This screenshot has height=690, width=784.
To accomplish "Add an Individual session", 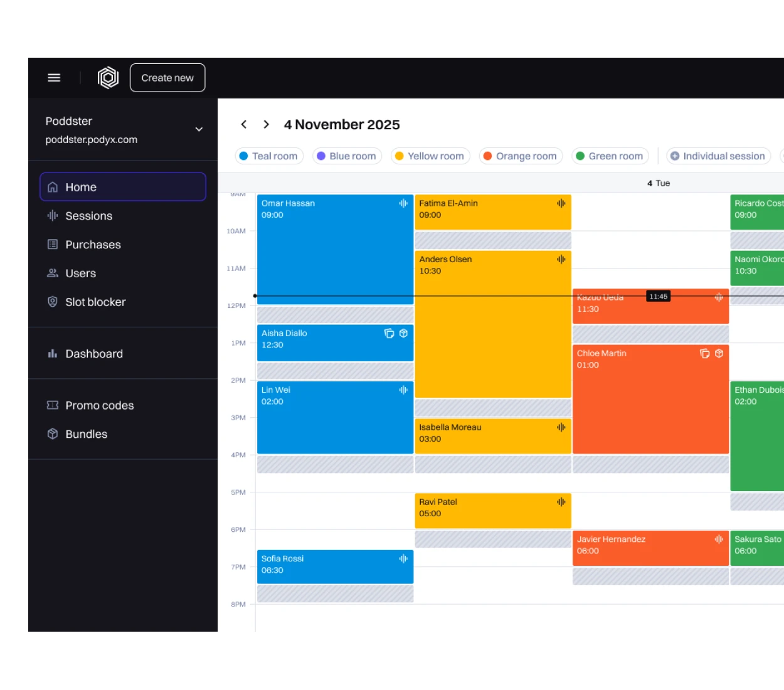I will click(x=718, y=156).
